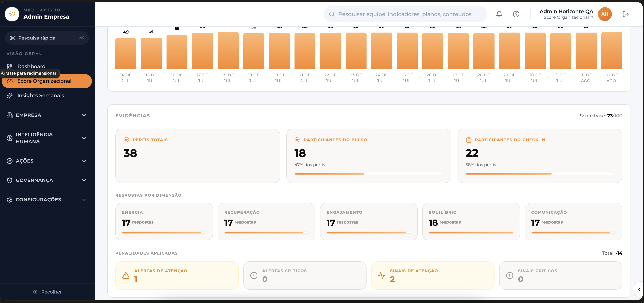
Task: Click the Alertas de Atenção warning icon
Action: 126,275
